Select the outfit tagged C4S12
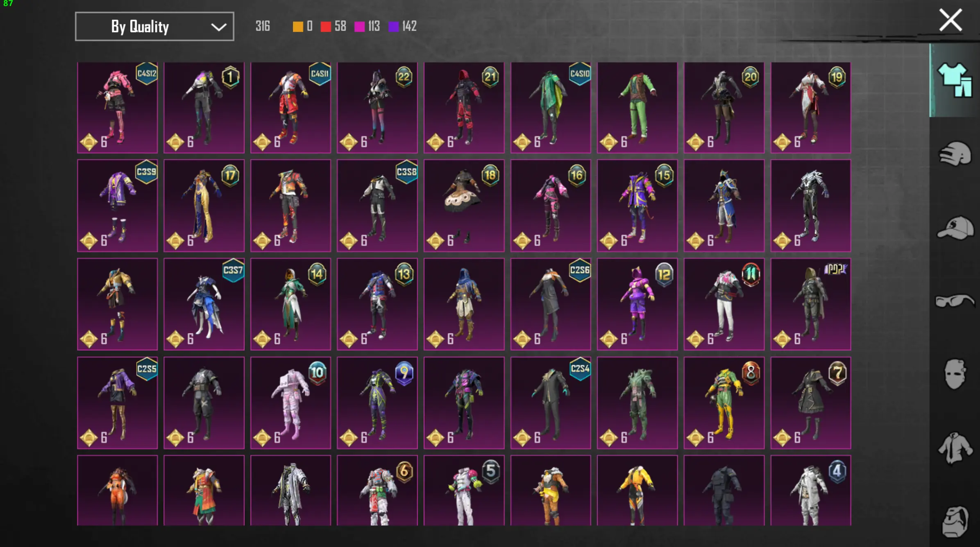980x547 pixels. (117, 108)
